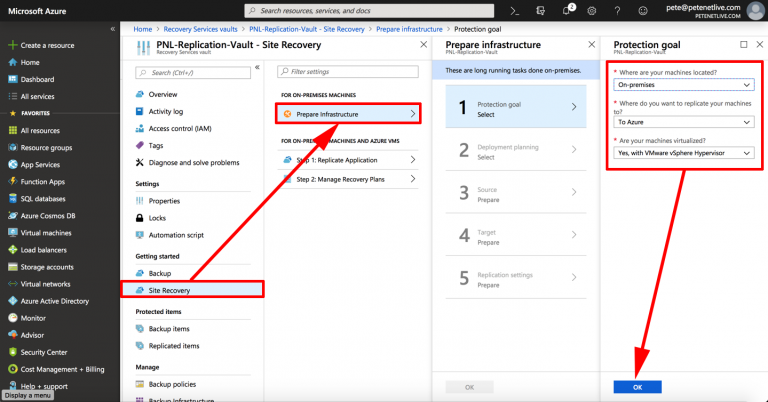Collapse the vault menu pane
This screenshot has width=768, height=402.
257,67
